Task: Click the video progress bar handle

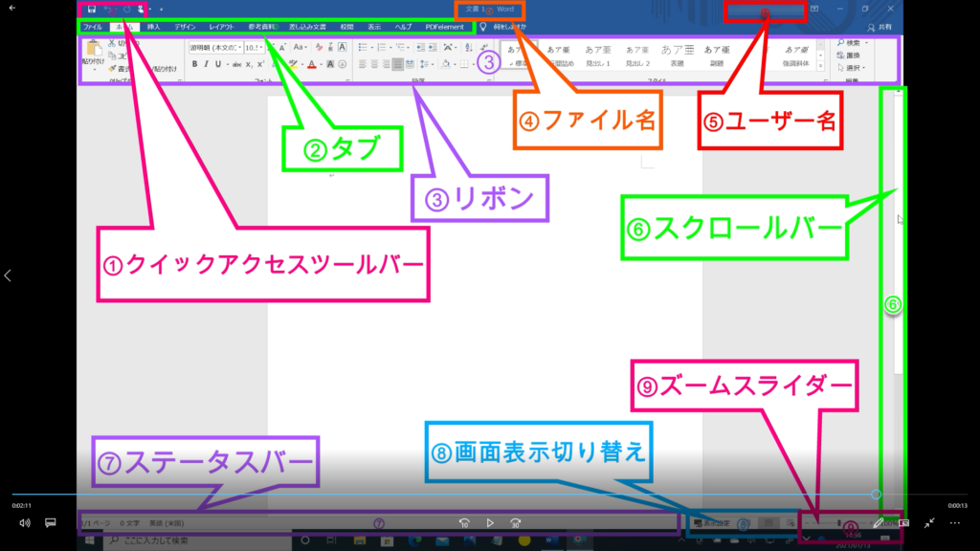Action: (x=877, y=495)
